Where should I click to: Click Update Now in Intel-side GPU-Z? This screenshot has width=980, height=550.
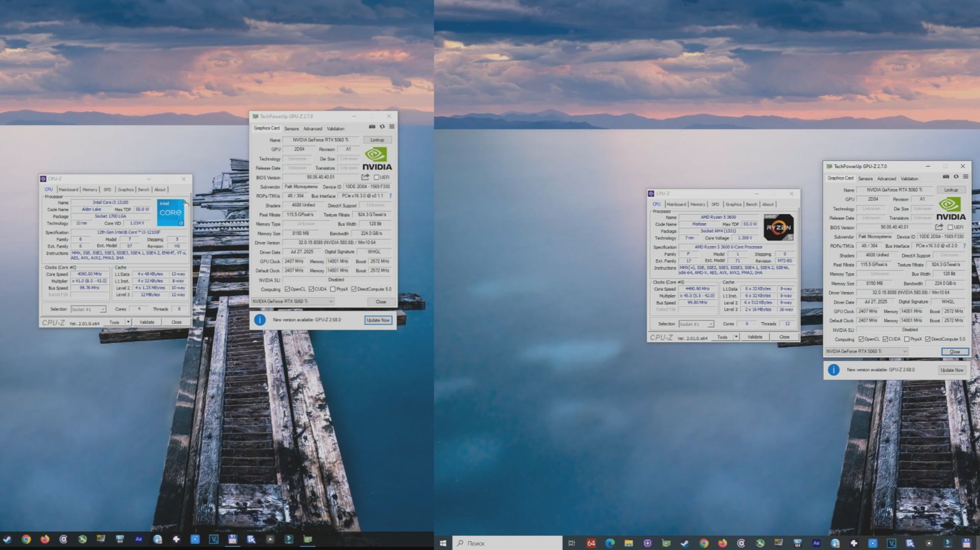click(378, 320)
